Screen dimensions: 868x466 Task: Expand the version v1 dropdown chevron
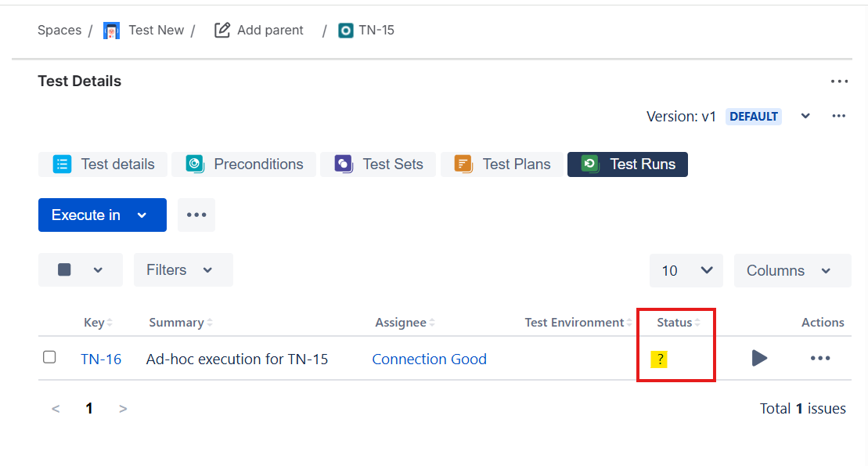805,117
